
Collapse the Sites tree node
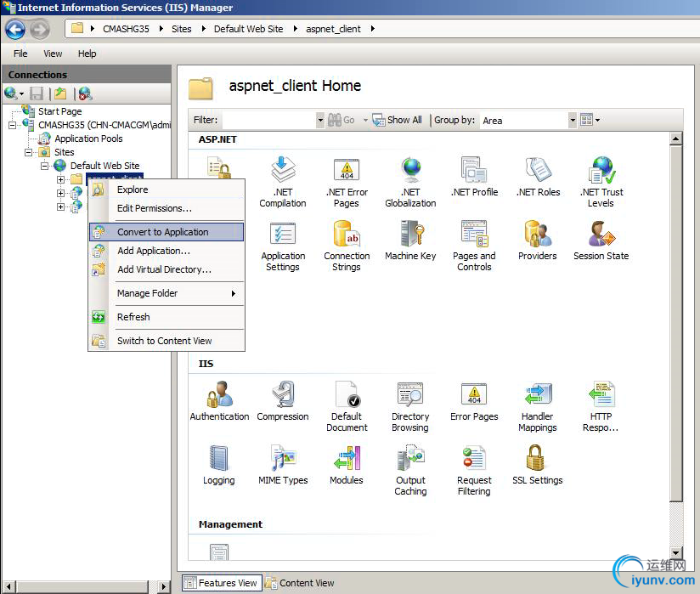tap(28, 152)
